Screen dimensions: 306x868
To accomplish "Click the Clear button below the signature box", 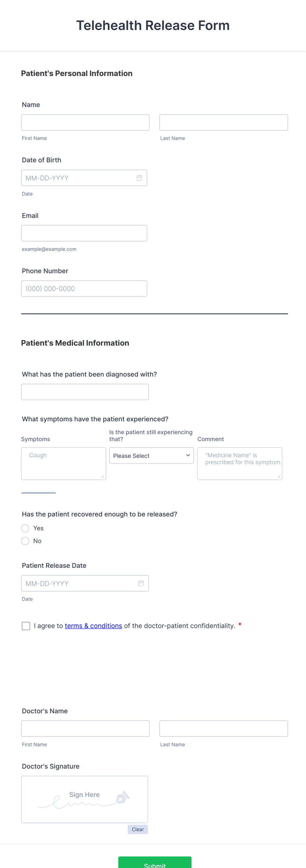I will pyautogui.click(x=138, y=829).
